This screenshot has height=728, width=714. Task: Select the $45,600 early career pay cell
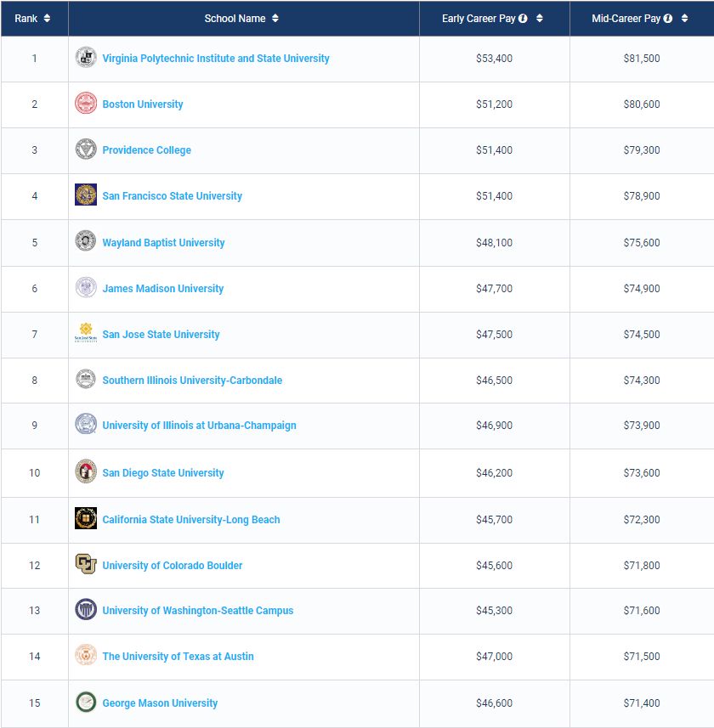tap(494, 566)
